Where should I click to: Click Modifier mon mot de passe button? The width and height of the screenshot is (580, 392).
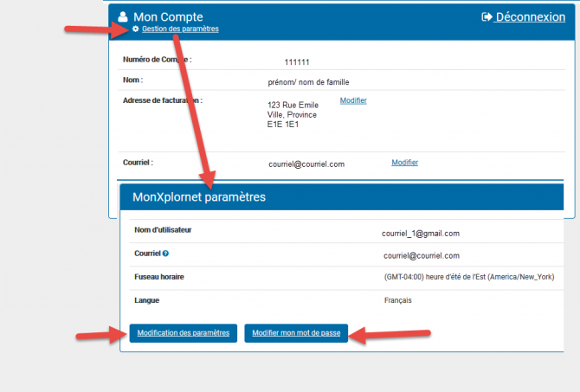[x=296, y=333]
